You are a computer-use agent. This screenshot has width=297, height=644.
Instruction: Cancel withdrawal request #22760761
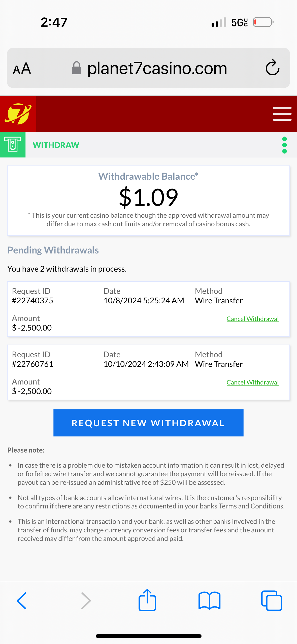pos(252,382)
